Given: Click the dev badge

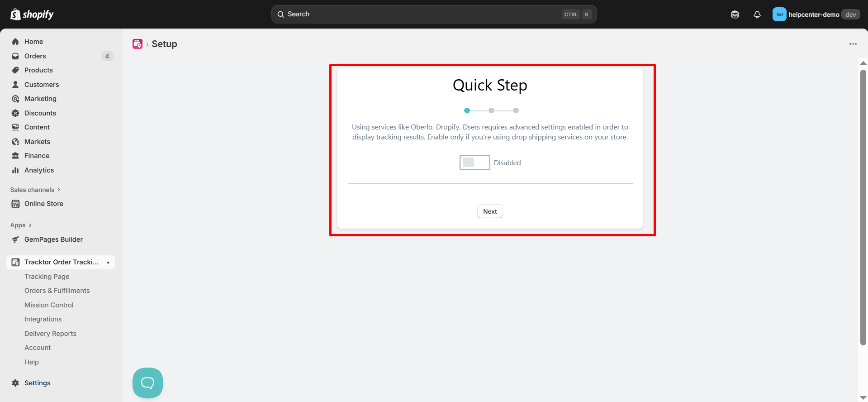Looking at the screenshot, I should [851, 14].
